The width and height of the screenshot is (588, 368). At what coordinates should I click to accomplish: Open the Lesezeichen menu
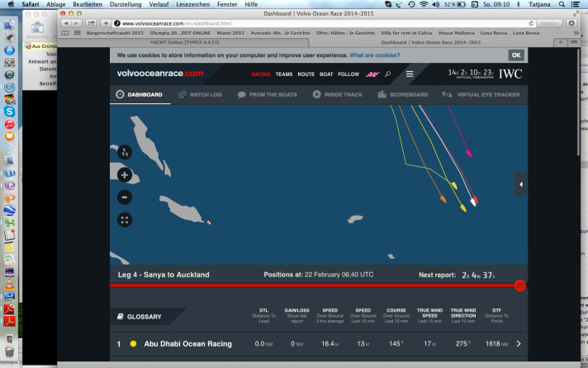(x=192, y=4)
